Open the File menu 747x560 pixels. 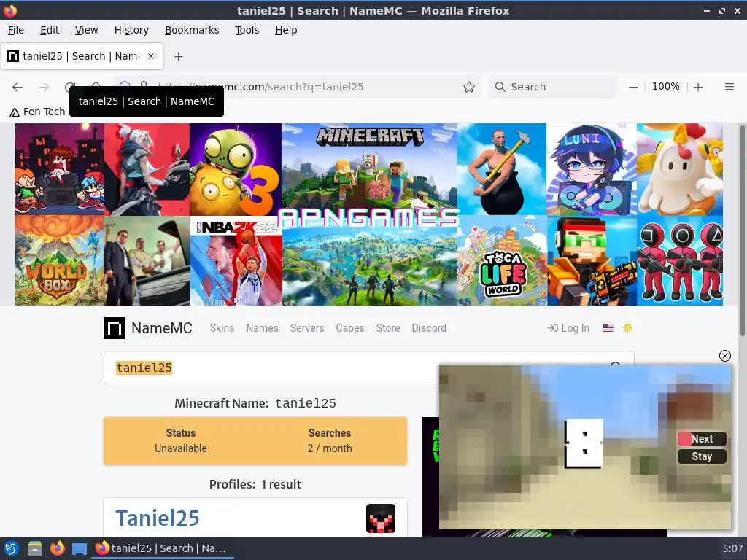point(16,30)
